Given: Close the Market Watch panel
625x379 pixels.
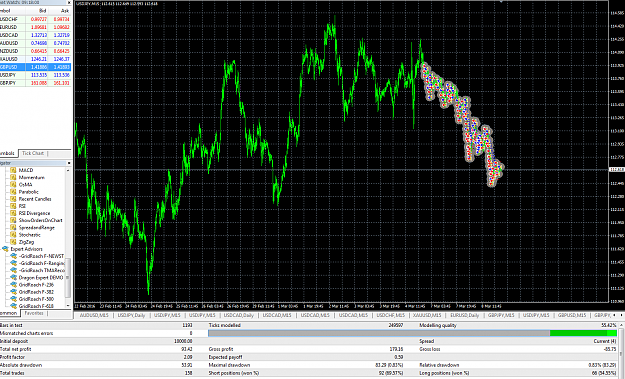Looking at the screenshot, I should click(69, 2).
